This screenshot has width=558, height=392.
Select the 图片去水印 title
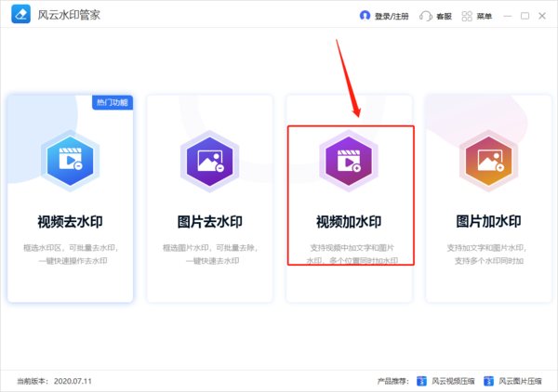[x=209, y=222]
